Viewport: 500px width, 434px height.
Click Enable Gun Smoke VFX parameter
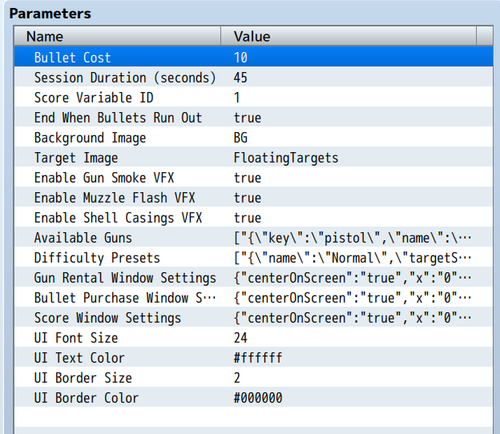[253, 177]
